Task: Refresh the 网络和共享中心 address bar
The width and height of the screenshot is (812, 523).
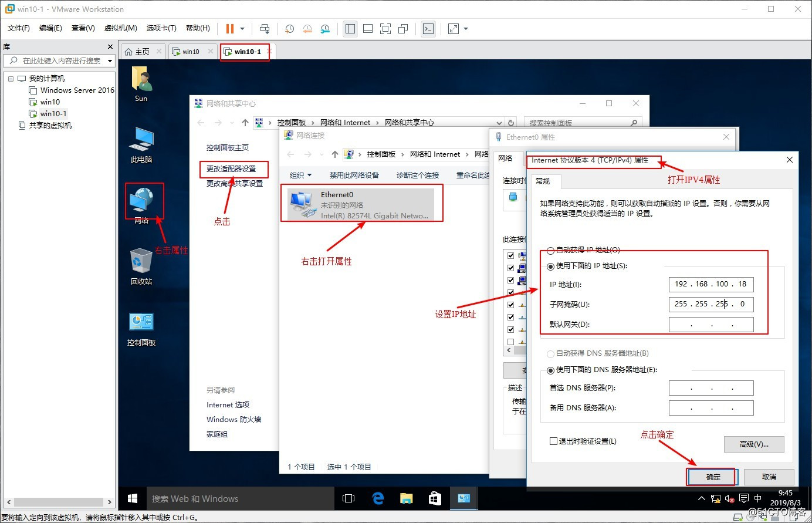Action: click(x=511, y=123)
